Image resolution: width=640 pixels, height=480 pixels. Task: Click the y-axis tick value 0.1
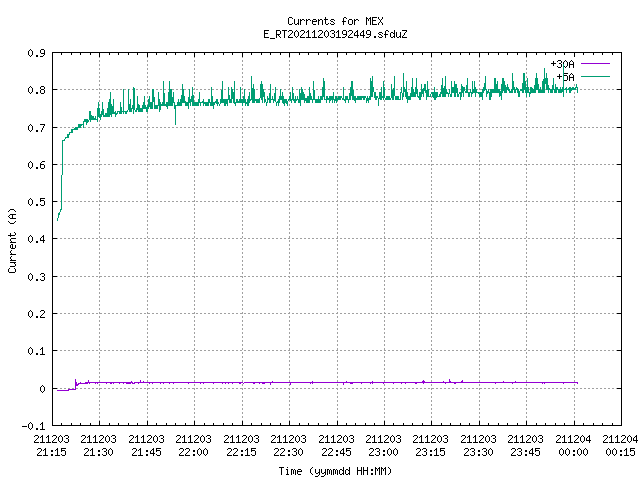coord(36,351)
